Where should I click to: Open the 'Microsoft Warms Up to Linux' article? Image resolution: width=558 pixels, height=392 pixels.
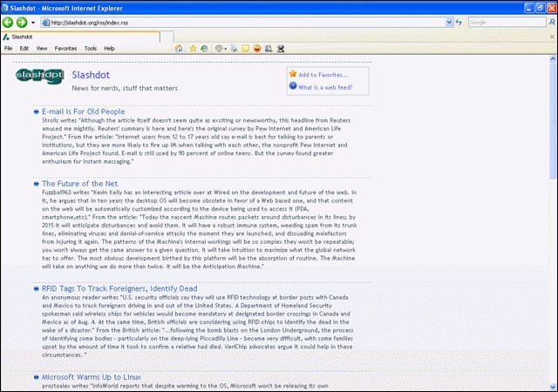point(92,377)
